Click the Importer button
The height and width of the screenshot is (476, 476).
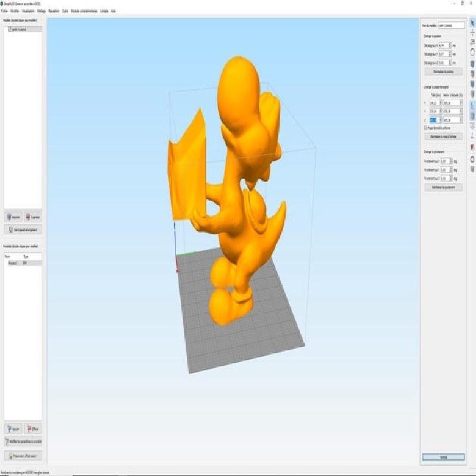pyautogui.click(x=13, y=217)
